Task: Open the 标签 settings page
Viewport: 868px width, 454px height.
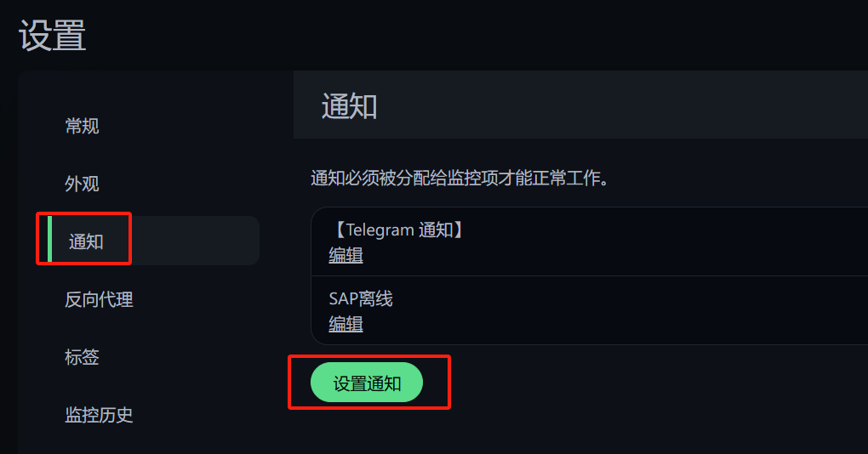Action: (x=82, y=357)
